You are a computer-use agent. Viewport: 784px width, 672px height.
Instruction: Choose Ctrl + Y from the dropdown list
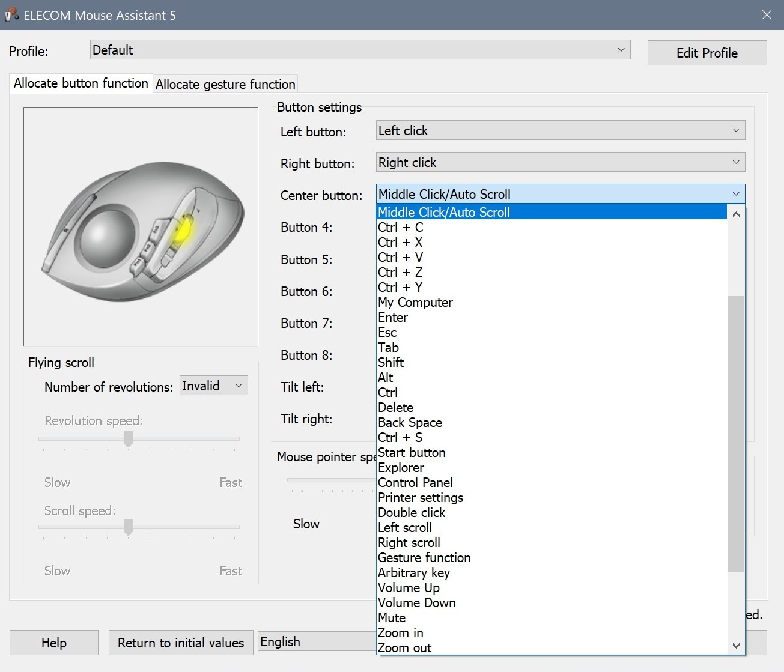click(552, 287)
